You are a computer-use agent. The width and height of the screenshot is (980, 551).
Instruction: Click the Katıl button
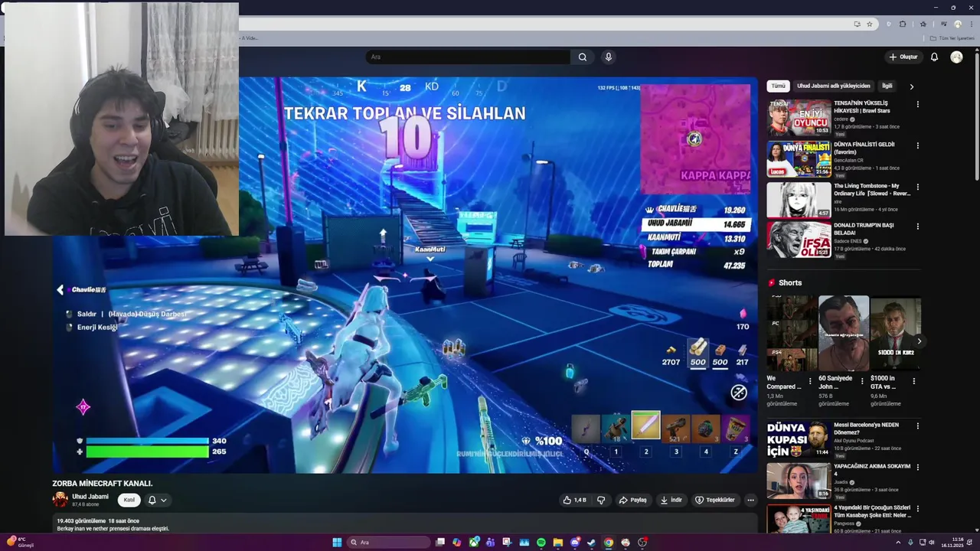(129, 500)
